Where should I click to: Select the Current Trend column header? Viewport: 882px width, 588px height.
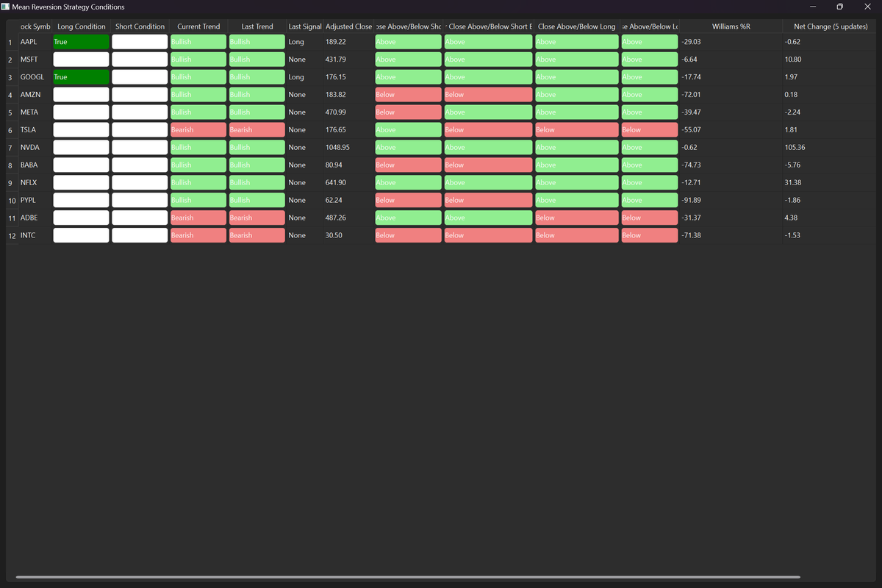pos(198,26)
